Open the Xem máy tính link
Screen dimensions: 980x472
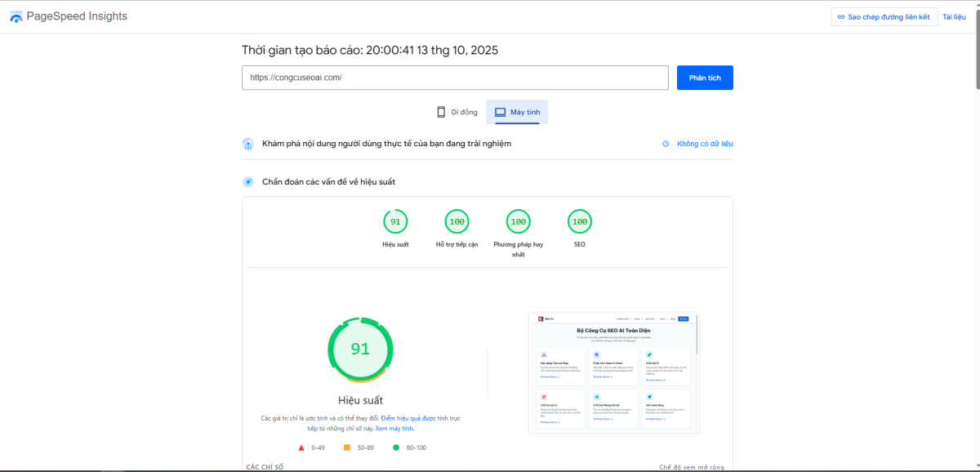(x=394, y=429)
